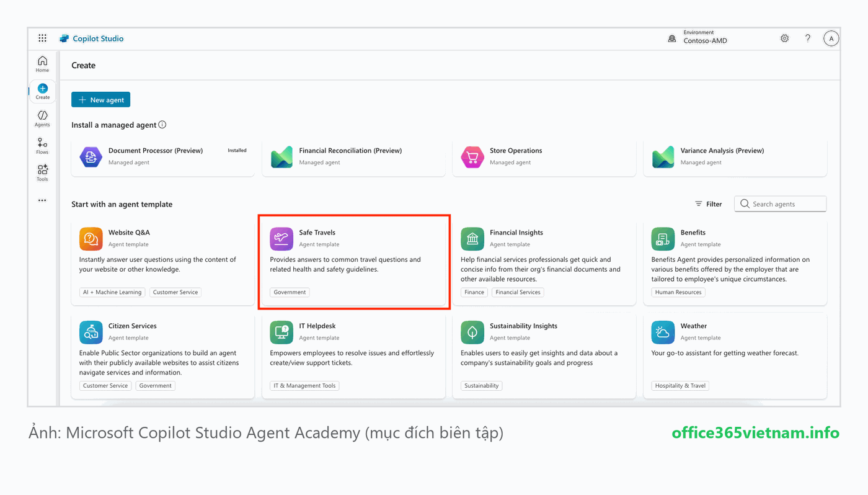Select the Safe Travels template title
The image size is (868, 495).
(317, 233)
